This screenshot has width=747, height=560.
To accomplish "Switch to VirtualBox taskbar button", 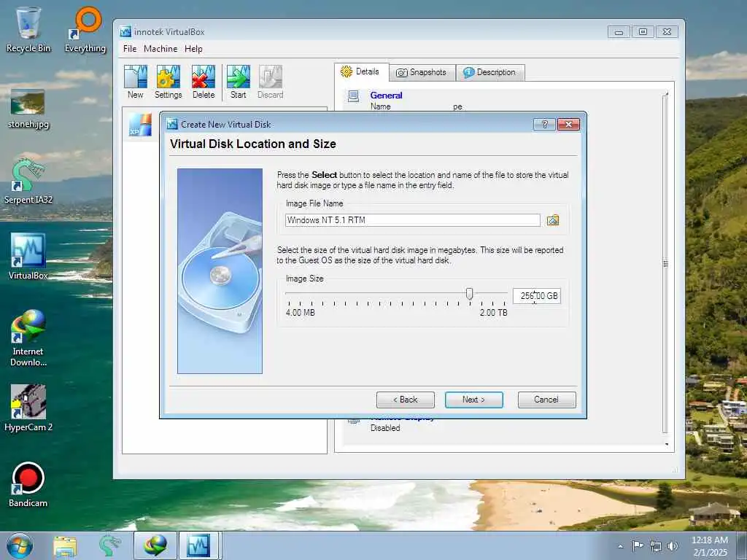I will click(198, 545).
